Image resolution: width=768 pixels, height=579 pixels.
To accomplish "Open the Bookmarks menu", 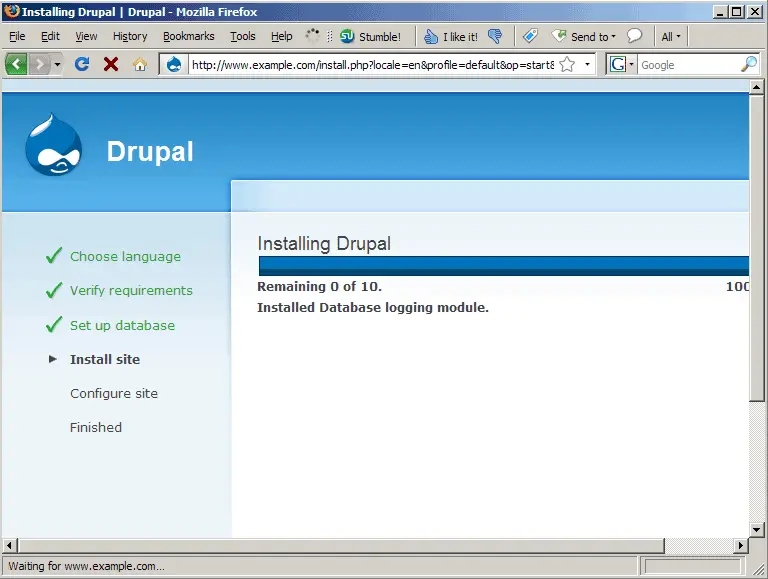I will 189,36.
